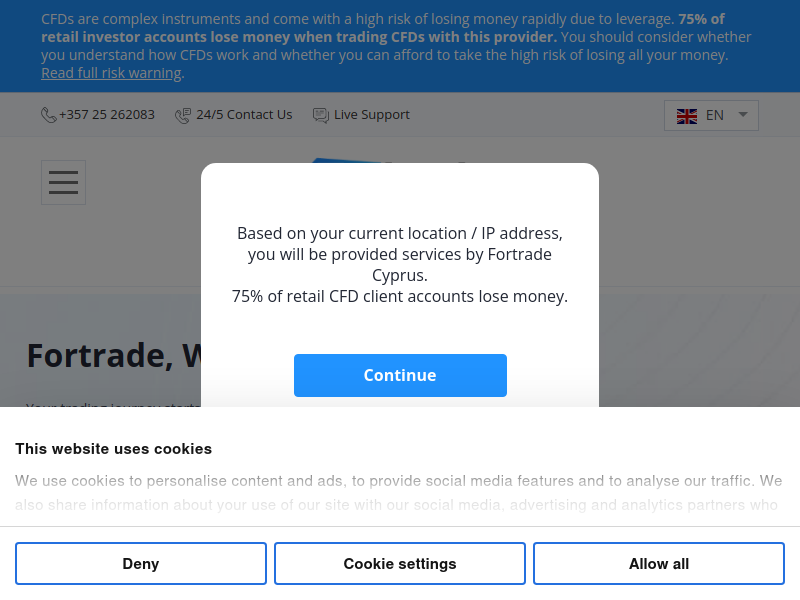The height and width of the screenshot is (600, 800).
Task: Open the 24/5 Contact Us link
Action: (x=244, y=115)
